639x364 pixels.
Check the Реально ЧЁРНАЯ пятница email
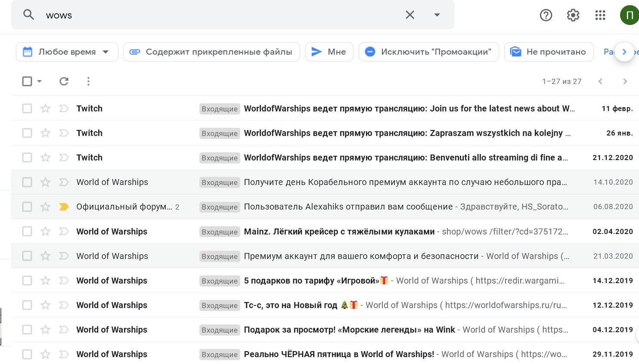click(27, 354)
